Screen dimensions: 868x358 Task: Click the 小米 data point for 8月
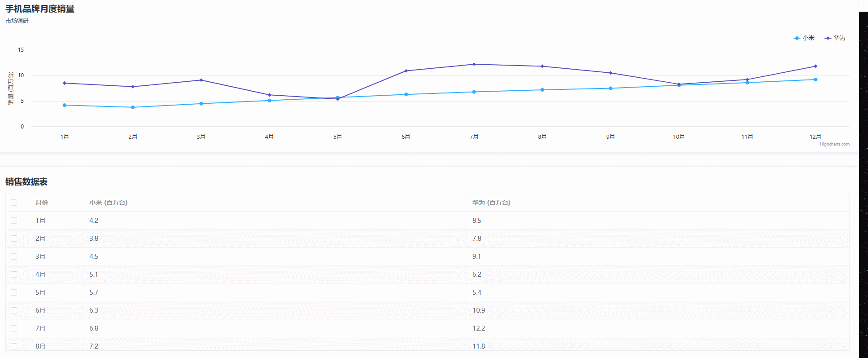542,90
